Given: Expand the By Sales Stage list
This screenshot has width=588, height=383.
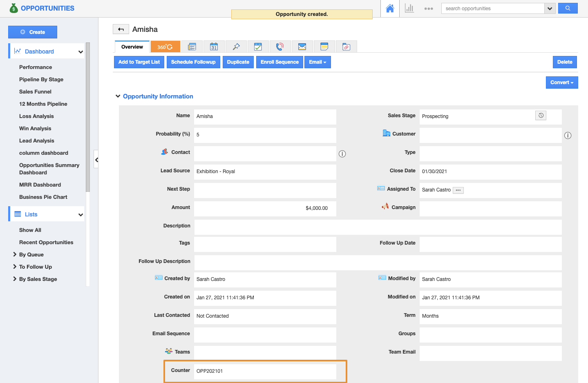Looking at the screenshot, I should 15,279.
